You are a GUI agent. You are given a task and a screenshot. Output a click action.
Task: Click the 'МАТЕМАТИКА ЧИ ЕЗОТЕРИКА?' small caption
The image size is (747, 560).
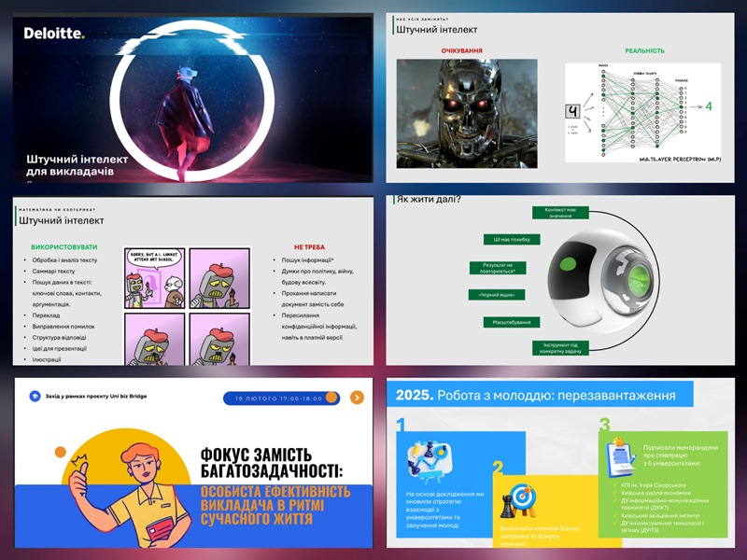pos(57,209)
